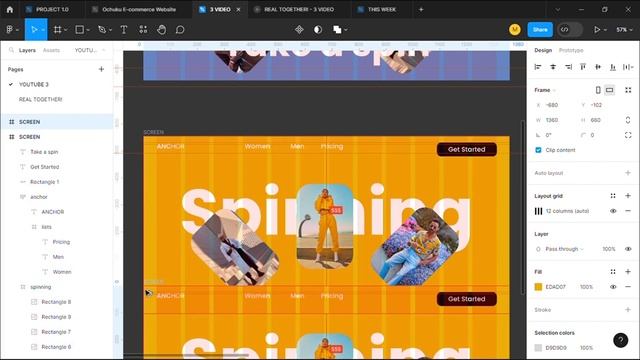Open the Move tool options dropdown arrow

coord(43,30)
